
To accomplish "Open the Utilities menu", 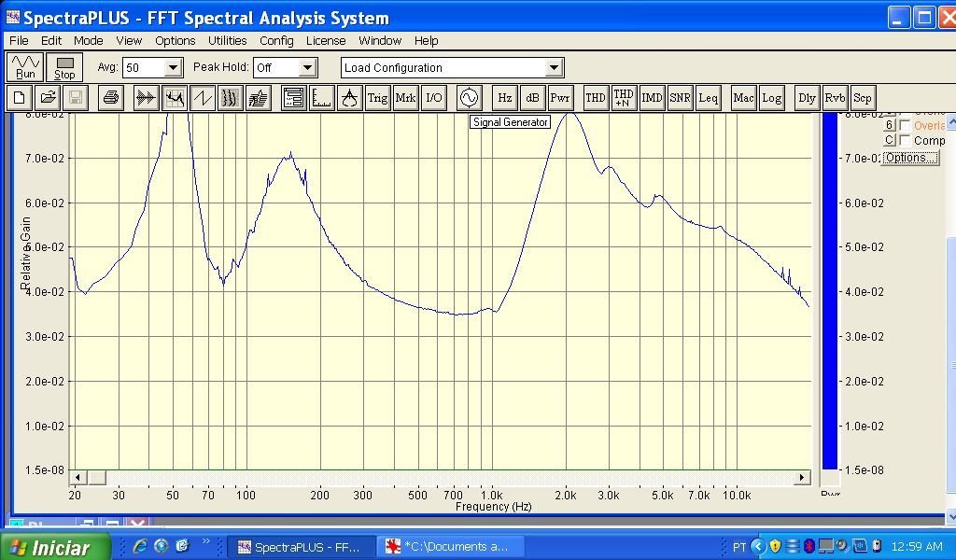I will [x=227, y=41].
